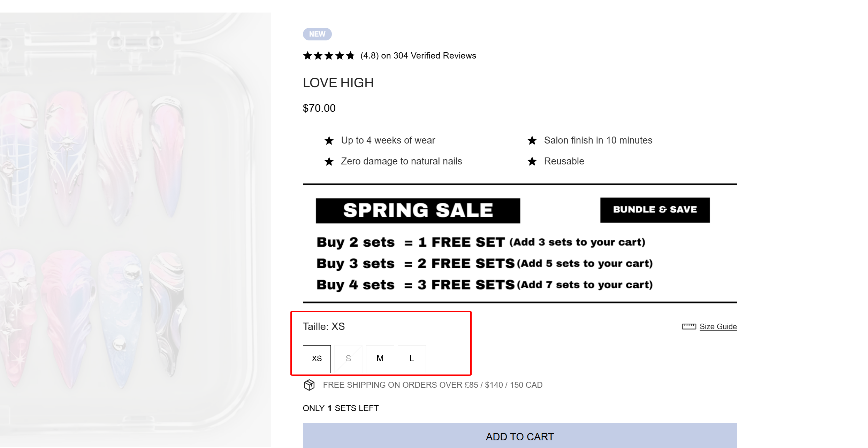Image resolution: width=868 pixels, height=448 pixels.
Task: Click the star next to "Zero damage to natural nails"
Action: pos(329,161)
